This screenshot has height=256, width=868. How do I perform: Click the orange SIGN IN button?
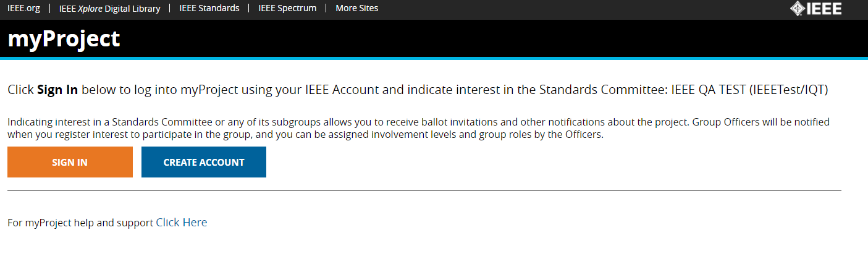[x=70, y=162]
